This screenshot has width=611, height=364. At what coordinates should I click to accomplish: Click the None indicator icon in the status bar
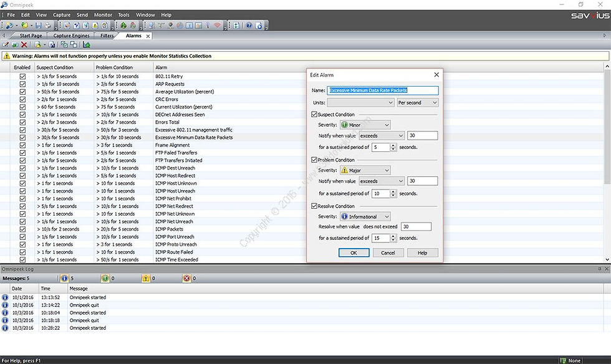point(562,360)
